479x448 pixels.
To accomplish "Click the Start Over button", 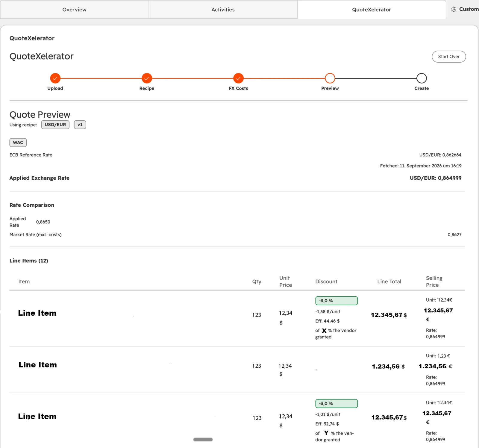I will [449, 57].
